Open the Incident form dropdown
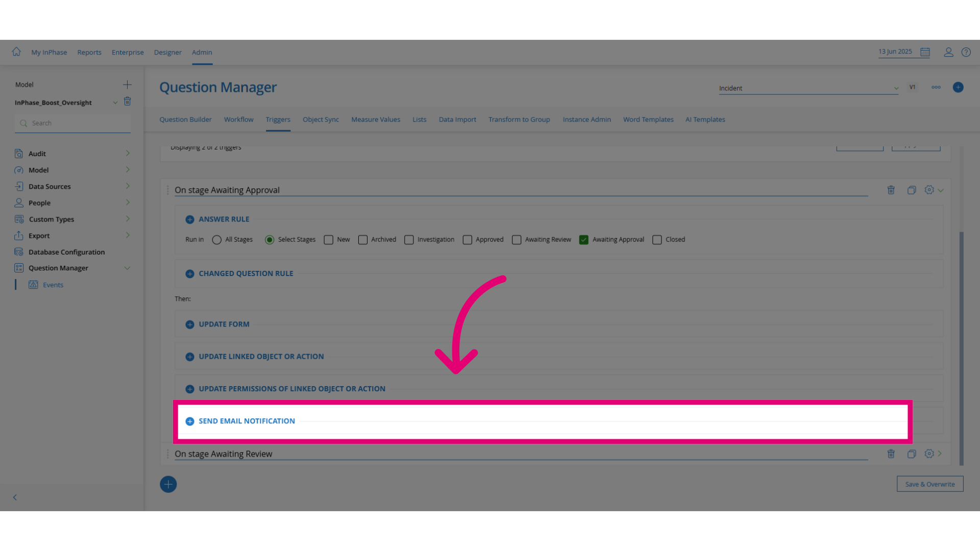Screen dimensions: 980x551 [x=808, y=88]
